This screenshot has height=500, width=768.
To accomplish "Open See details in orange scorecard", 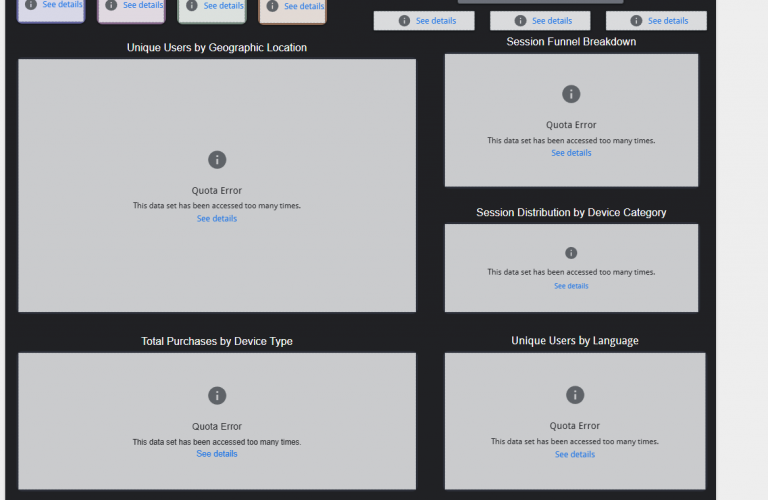I will [x=304, y=6].
